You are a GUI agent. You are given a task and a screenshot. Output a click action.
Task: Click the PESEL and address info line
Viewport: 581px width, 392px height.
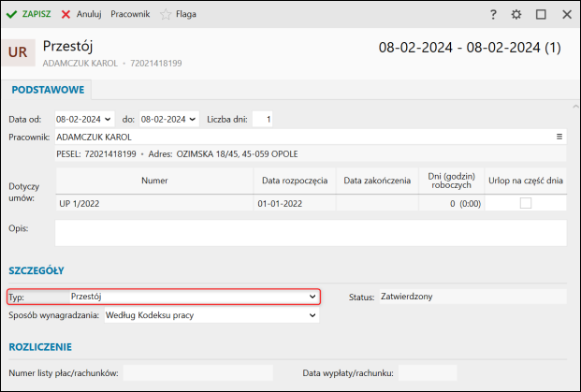pos(311,154)
